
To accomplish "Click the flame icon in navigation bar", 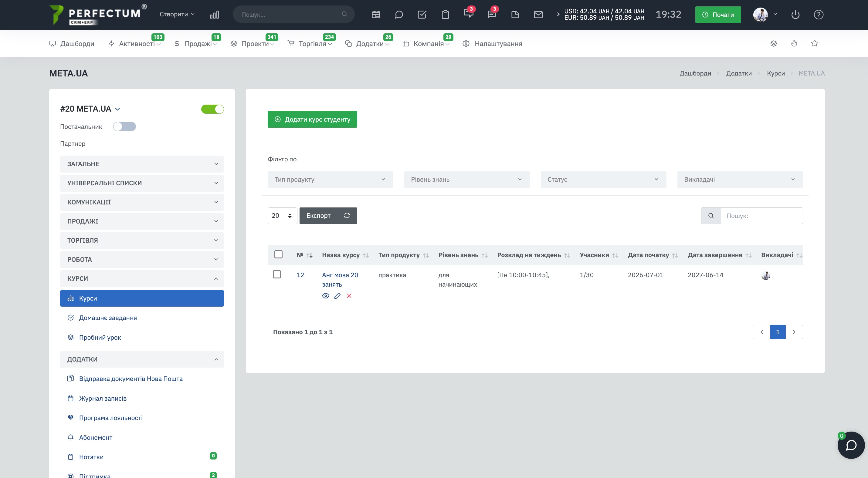I will (794, 43).
